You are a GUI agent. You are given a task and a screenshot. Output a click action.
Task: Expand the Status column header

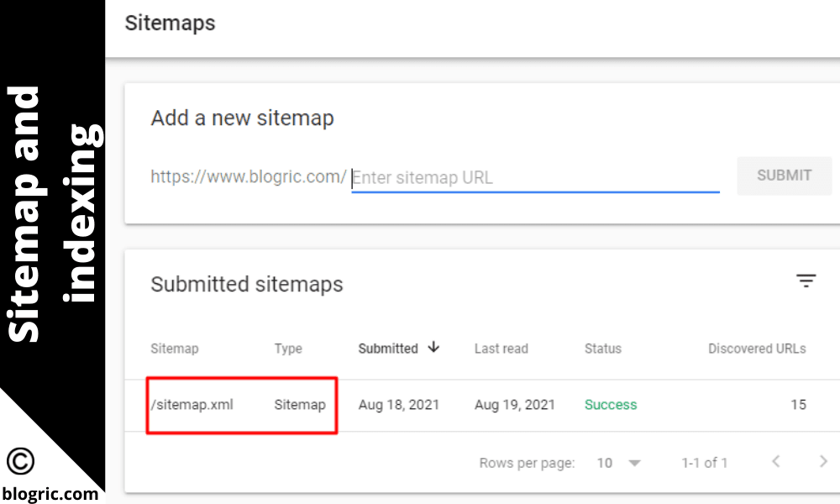[603, 348]
